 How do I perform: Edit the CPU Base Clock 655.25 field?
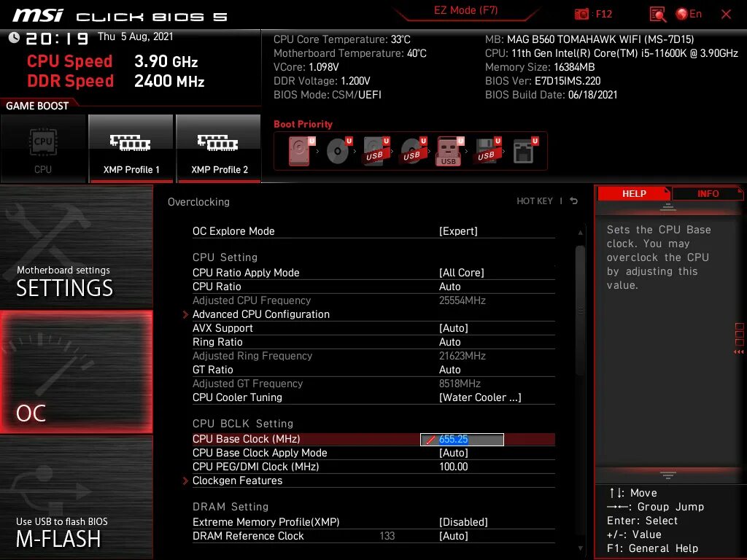coord(462,439)
